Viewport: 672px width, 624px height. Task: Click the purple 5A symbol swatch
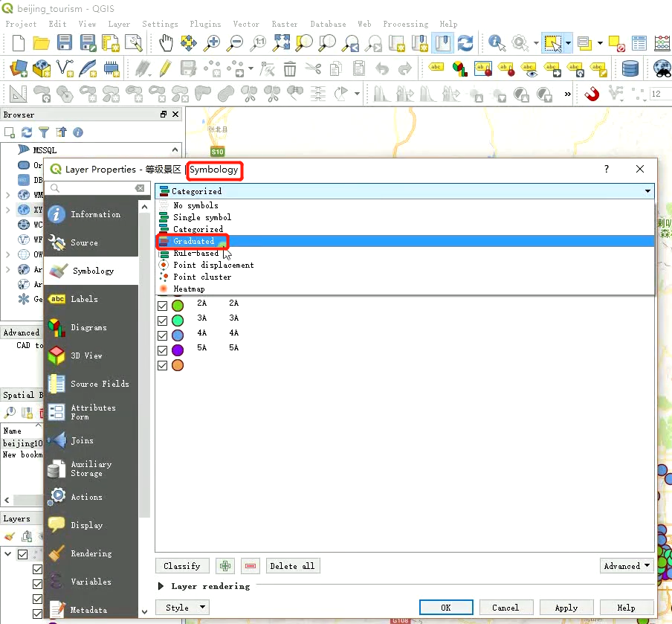(x=178, y=350)
